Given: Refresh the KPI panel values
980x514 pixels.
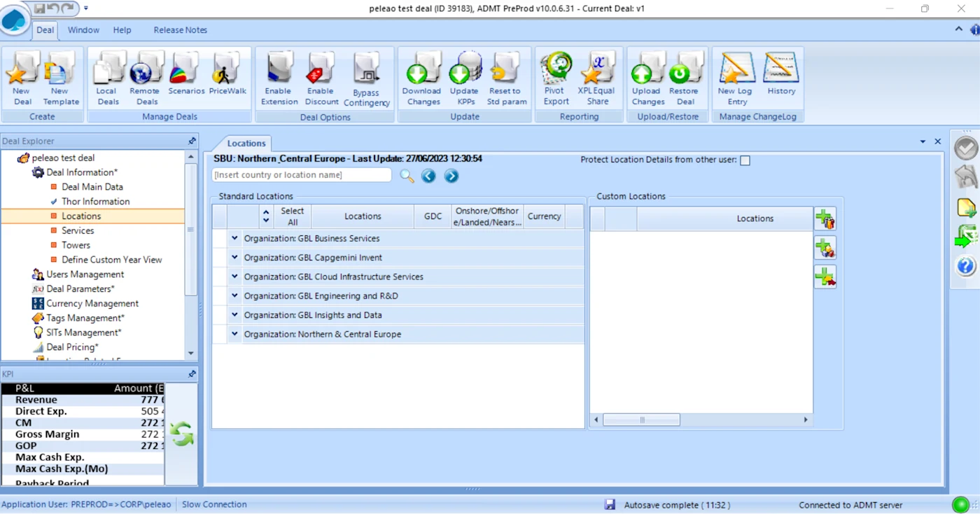Looking at the screenshot, I should (182, 434).
